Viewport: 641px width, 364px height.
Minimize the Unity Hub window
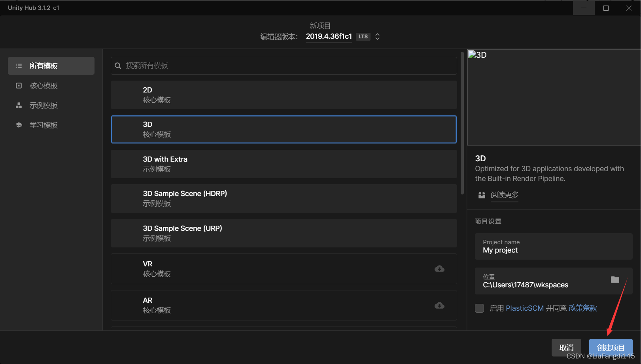tap(584, 8)
